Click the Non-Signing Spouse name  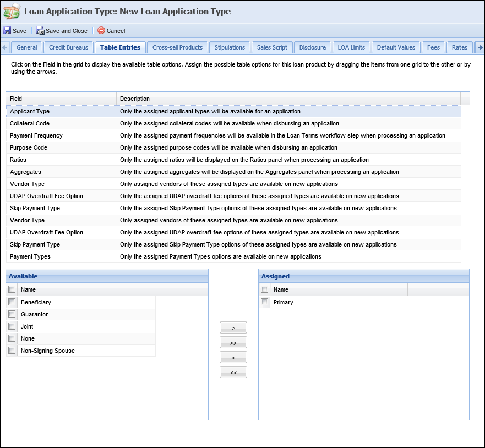[x=48, y=351]
